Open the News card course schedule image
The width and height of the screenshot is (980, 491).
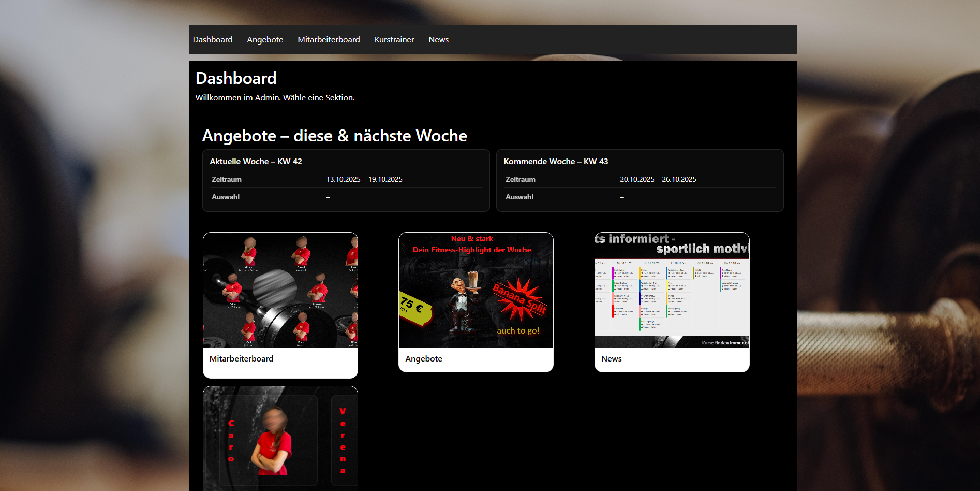pos(672,290)
